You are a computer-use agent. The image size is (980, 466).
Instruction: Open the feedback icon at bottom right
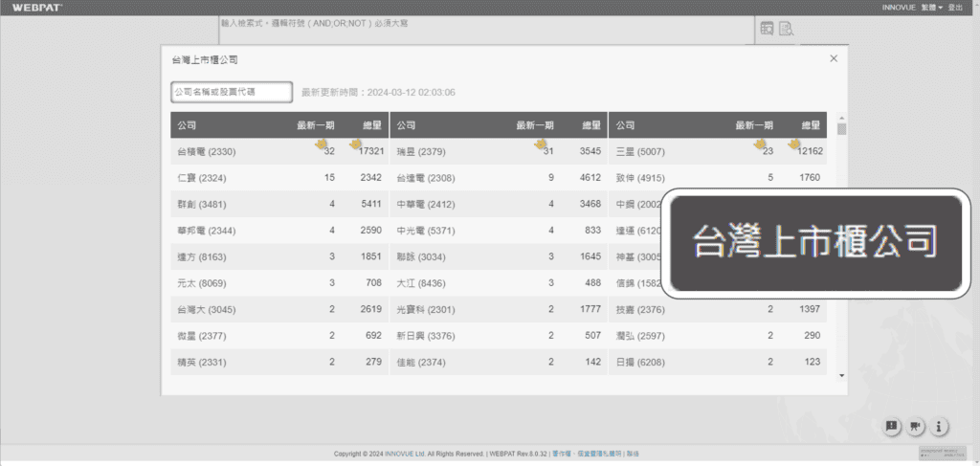pyautogui.click(x=891, y=427)
